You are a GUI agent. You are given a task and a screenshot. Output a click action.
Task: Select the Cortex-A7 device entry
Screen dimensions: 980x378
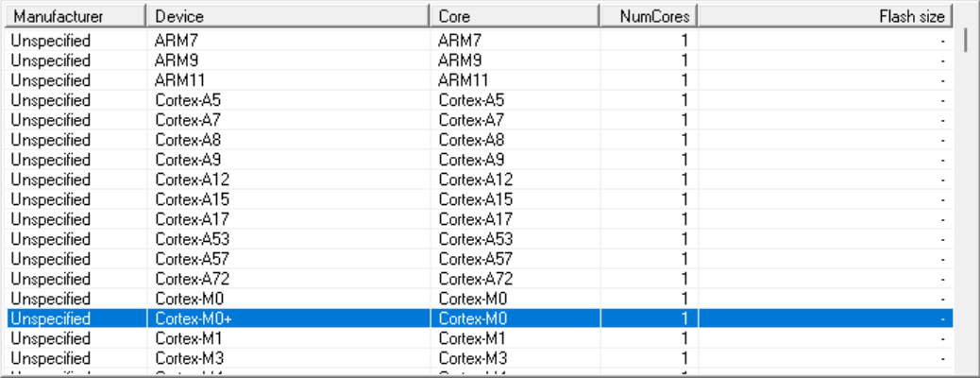point(188,120)
